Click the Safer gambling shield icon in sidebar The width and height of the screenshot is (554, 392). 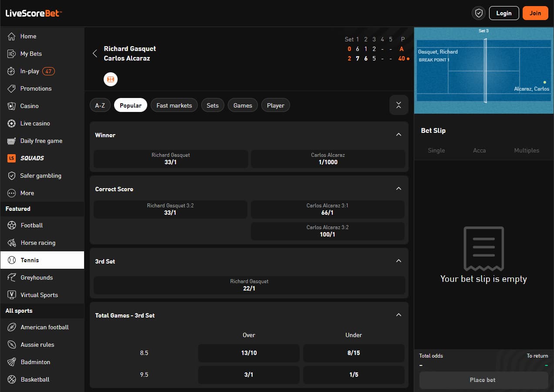tap(12, 176)
